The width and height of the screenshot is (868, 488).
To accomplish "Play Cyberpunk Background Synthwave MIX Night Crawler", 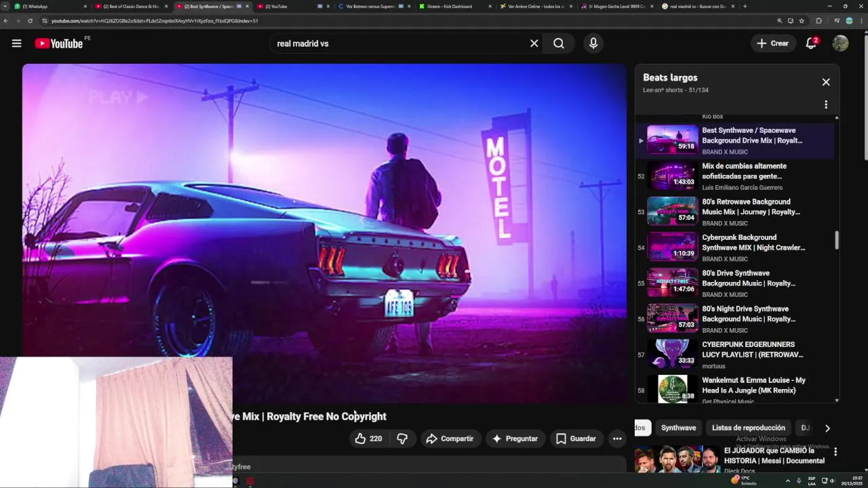I will pos(735,248).
